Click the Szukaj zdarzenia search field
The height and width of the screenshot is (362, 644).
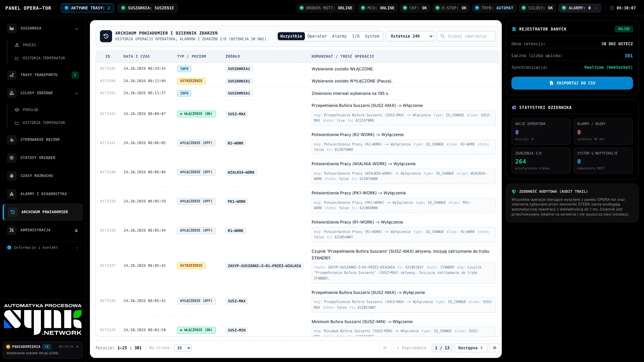click(466, 36)
